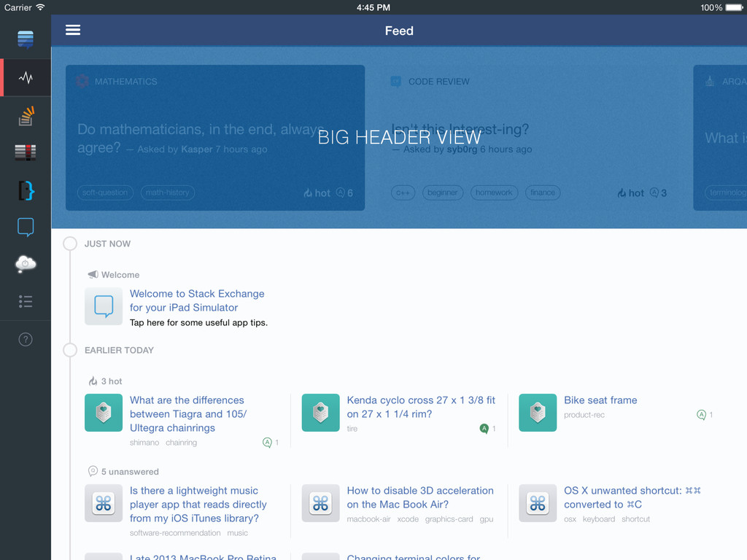Screen dimensions: 747x560
Task: Open the Code Review featured question card
Action: coord(529,138)
